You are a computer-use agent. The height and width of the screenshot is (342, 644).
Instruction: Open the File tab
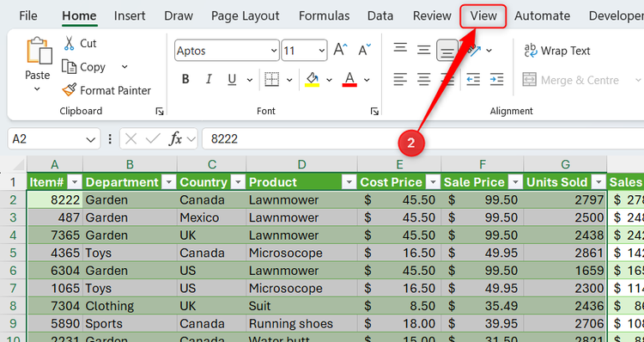tap(28, 15)
